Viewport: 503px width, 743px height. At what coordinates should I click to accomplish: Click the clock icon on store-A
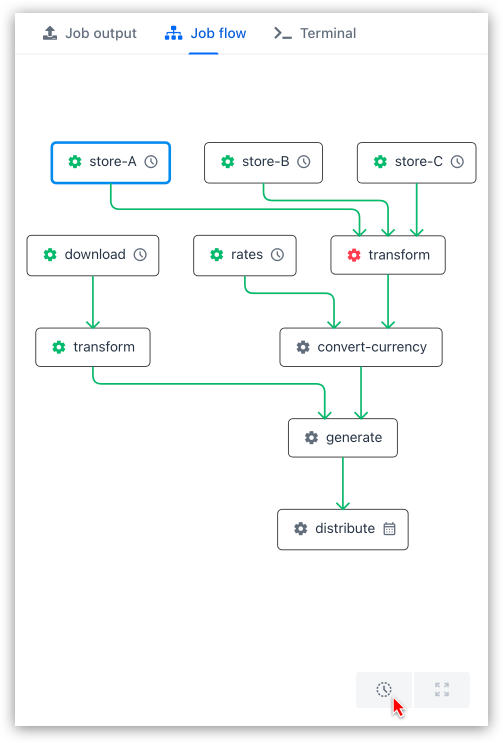tap(151, 162)
